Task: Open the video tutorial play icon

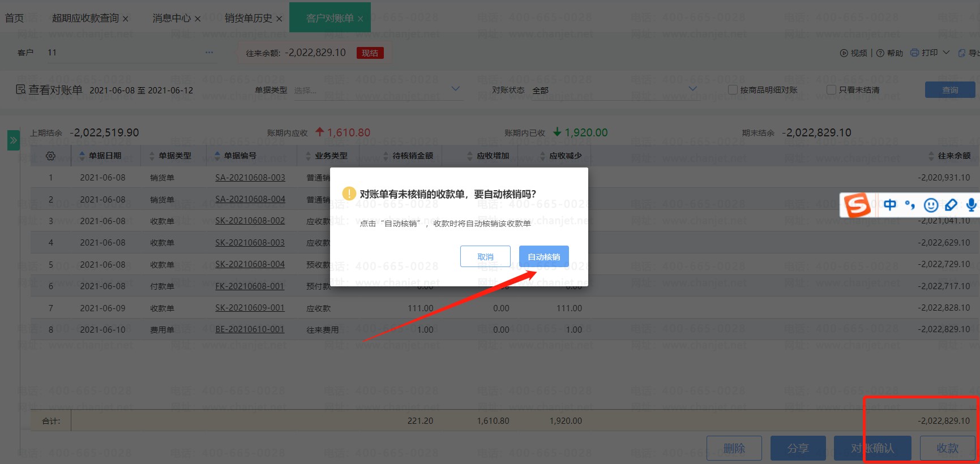Action: (x=844, y=53)
